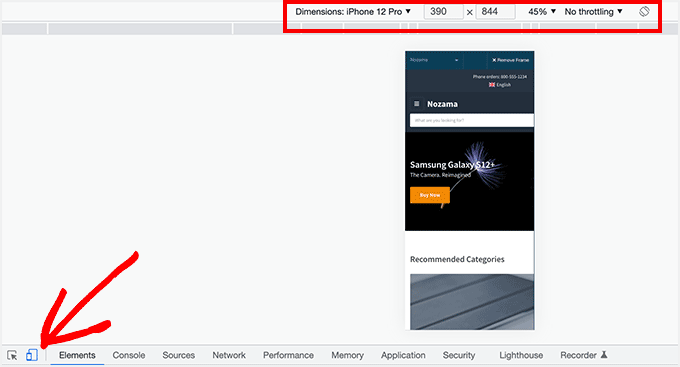
Task: Open the Recorder tab
Action: click(x=583, y=355)
